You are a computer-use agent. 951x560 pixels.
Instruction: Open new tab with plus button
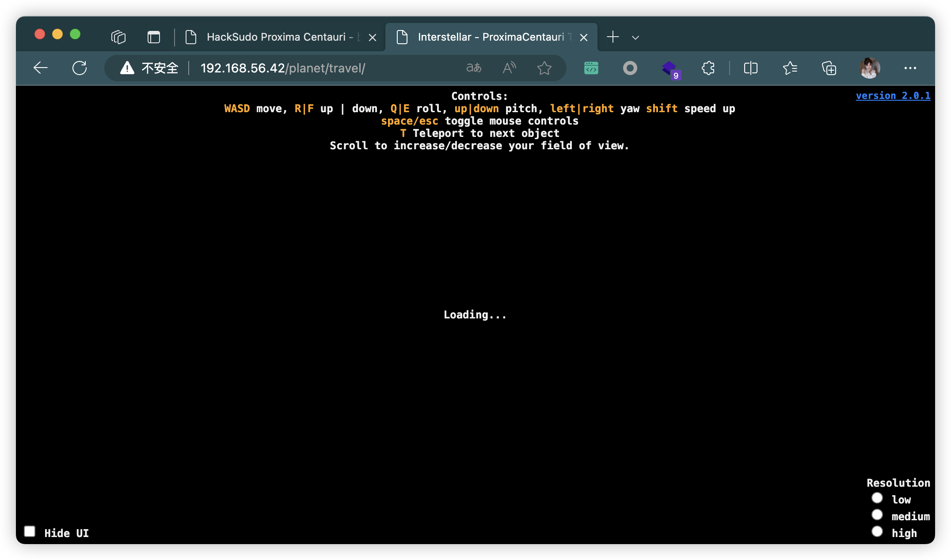coord(612,37)
